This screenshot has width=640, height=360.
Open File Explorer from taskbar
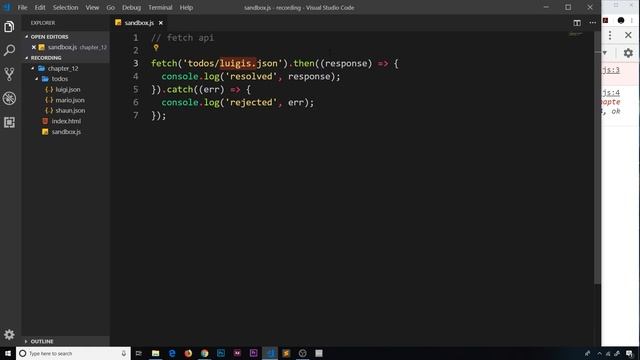(156, 353)
